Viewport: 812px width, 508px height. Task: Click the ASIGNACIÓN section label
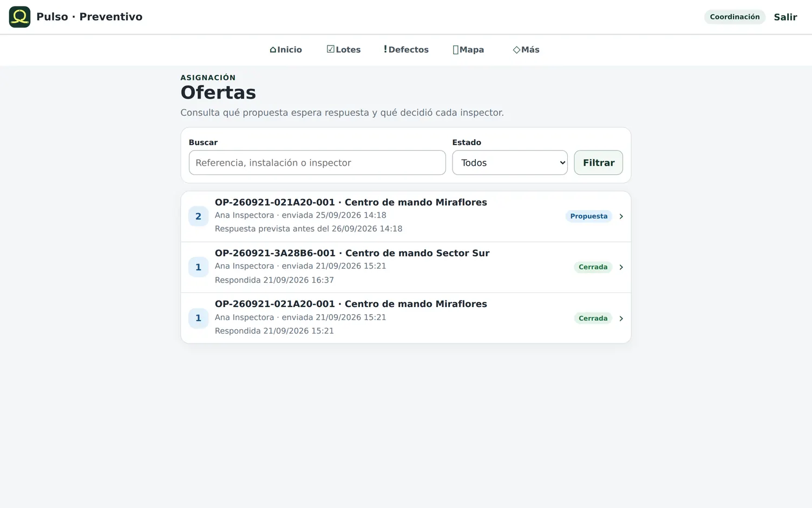(208, 77)
